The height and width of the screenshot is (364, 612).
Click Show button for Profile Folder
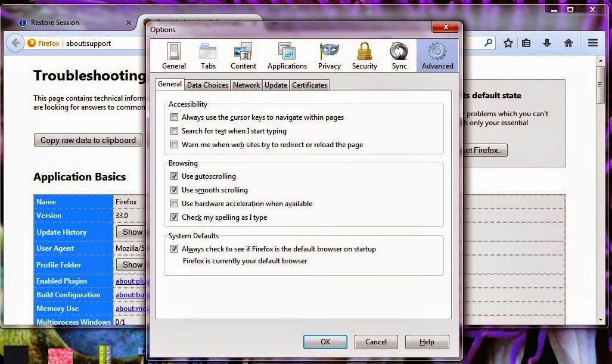pos(131,265)
